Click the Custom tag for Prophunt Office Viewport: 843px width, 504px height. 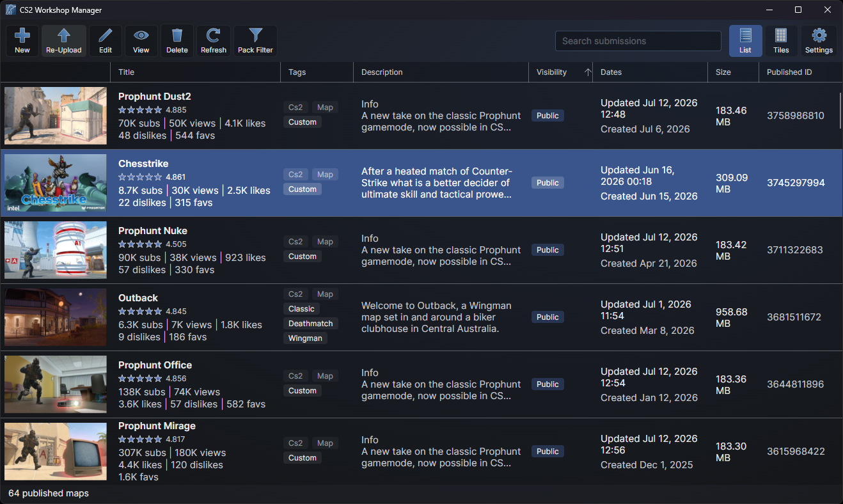click(303, 391)
